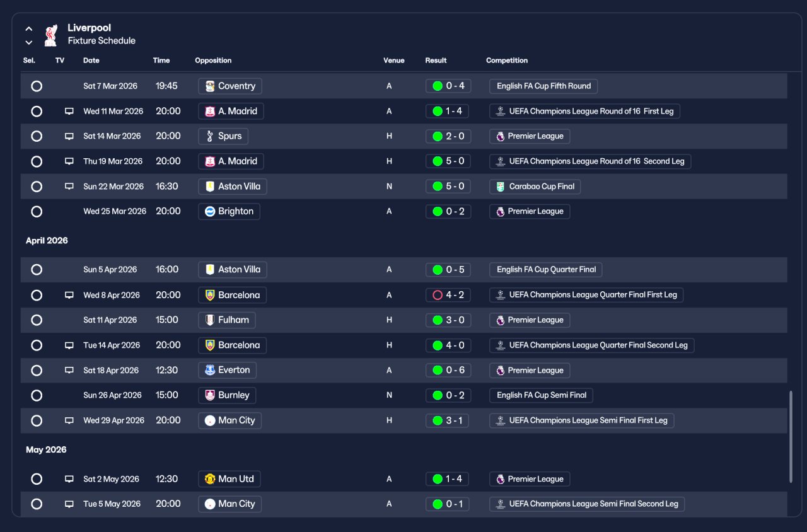
Task: Click TV icon on Wed 11 Mar 2026 row
Action: (69, 112)
